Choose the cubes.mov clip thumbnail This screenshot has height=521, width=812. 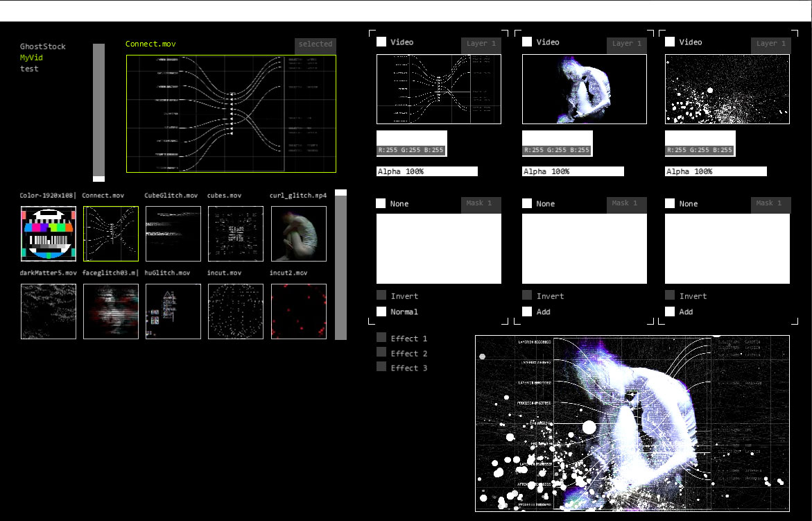coord(236,234)
